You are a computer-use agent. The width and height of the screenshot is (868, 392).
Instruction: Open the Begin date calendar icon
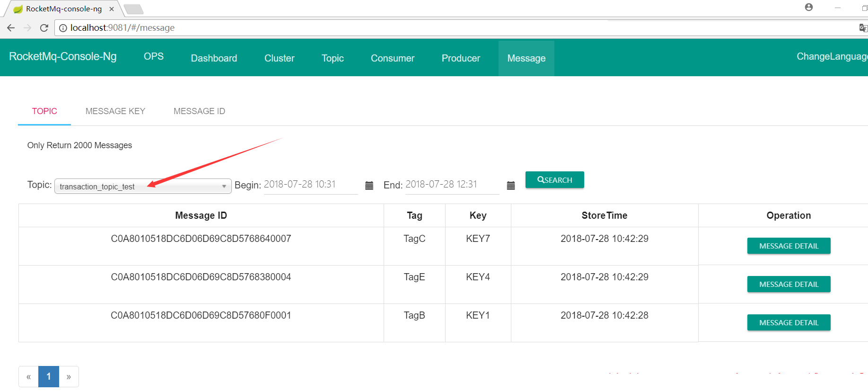point(369,185)
